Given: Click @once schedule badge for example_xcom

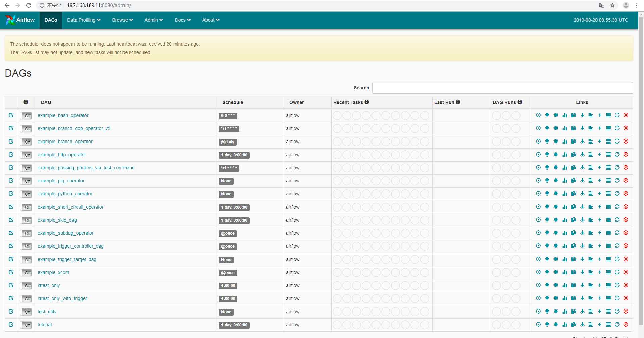Looking at the screenshot, I should (x=228, y=273).
